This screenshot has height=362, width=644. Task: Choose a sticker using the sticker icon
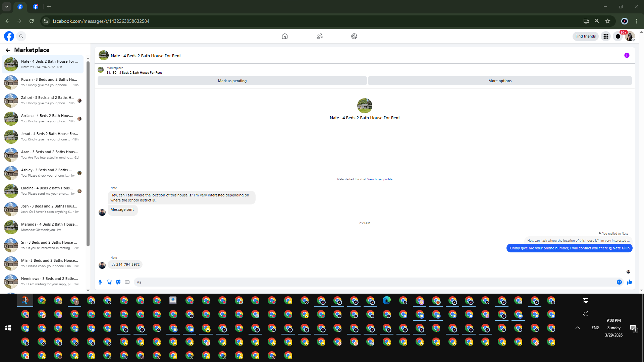coord(118,282)
